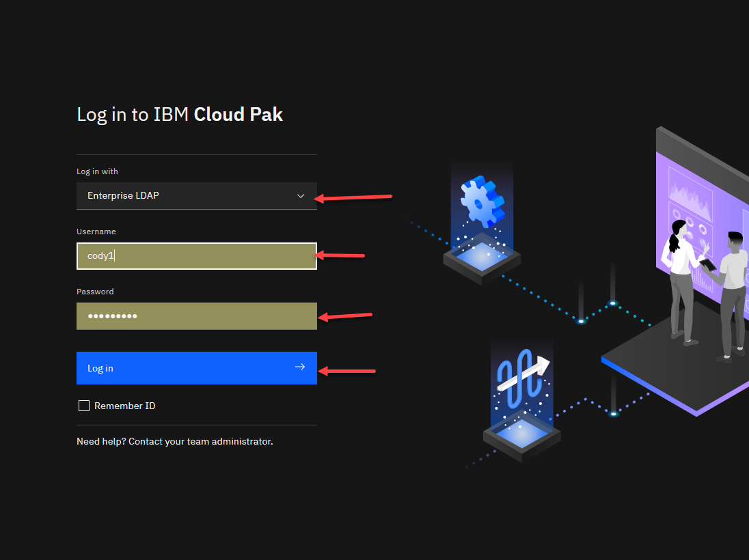The image size is (749, 560).
Task: Click into the Password field
Action: 196,316
